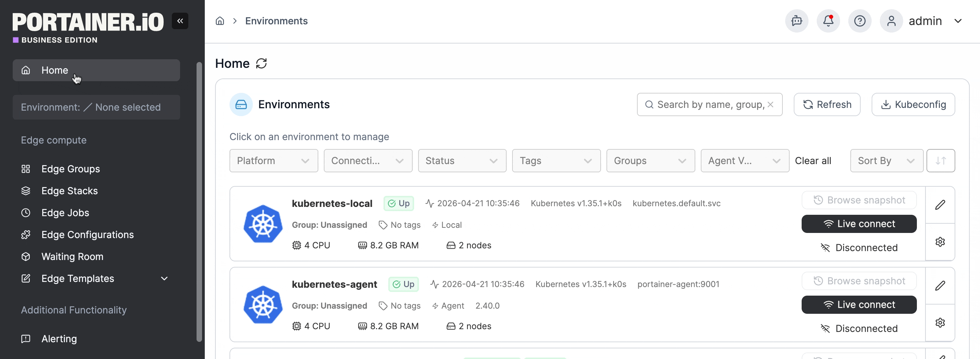Click the Refresh button

point(827,104)
